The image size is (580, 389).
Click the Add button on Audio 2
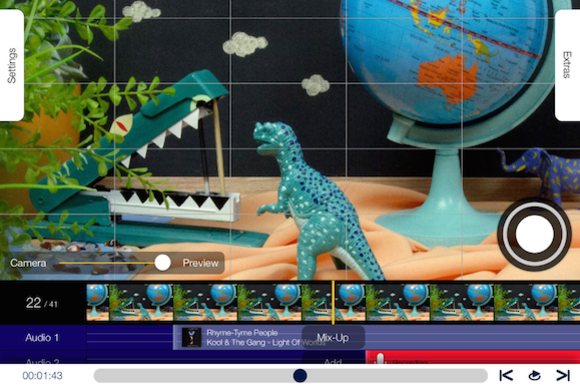pos(333,361)
